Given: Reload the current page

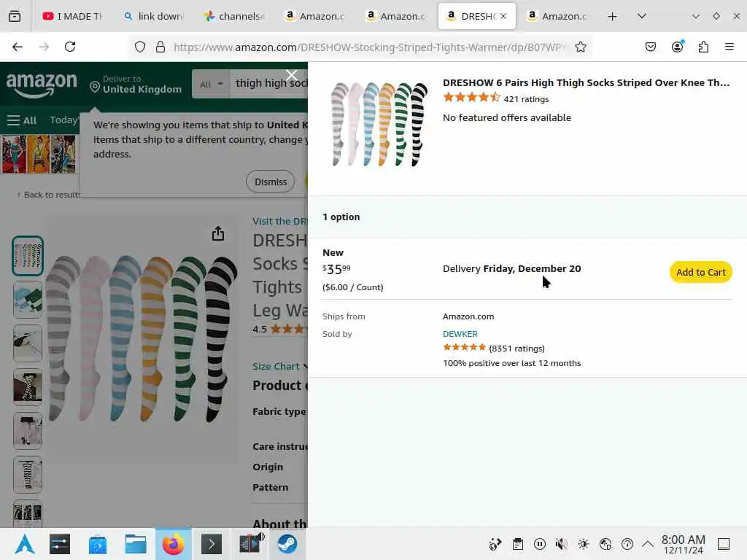Looking at the screenshot, I should point(70,47).
